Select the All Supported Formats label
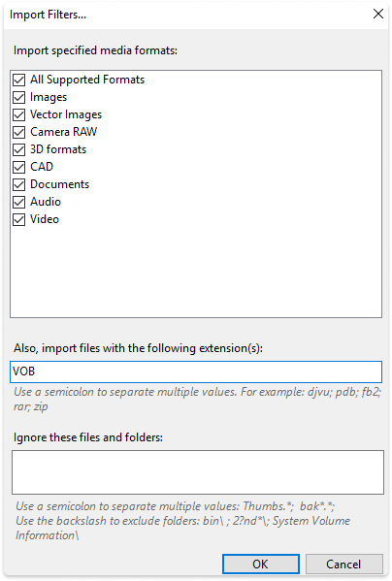 tap(87, 80)
